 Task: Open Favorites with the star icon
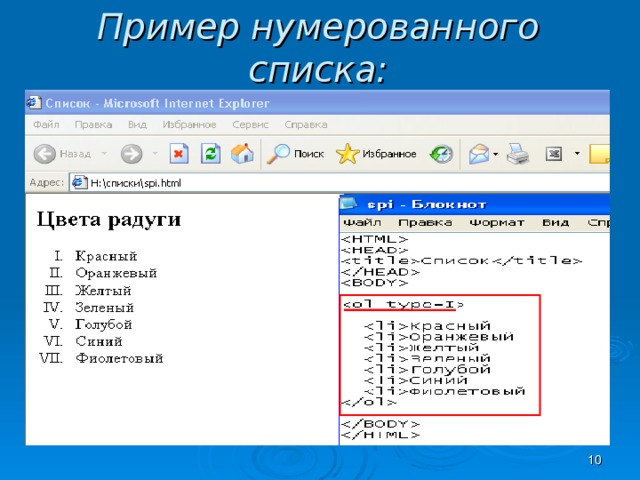[347, 154]
